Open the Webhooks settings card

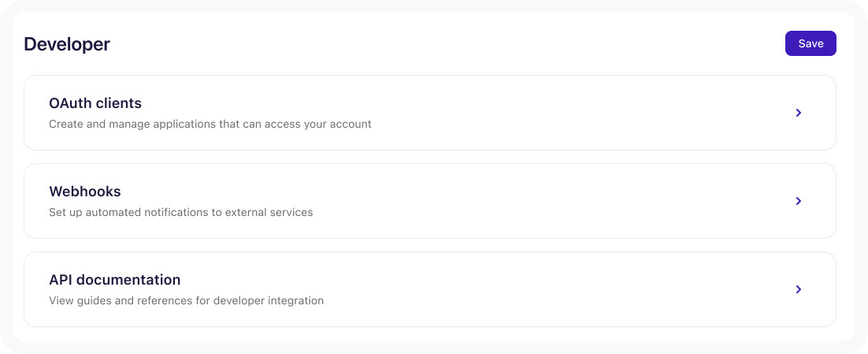click(429, 201)
